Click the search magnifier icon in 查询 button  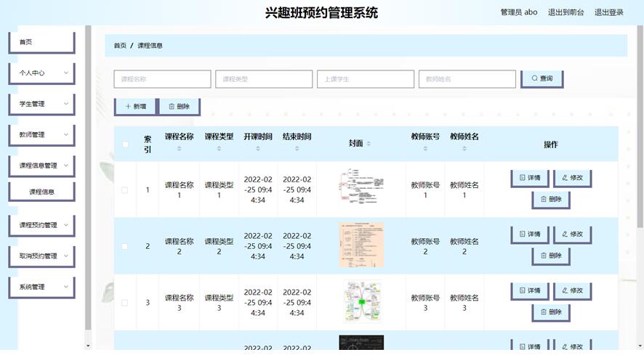534,78
